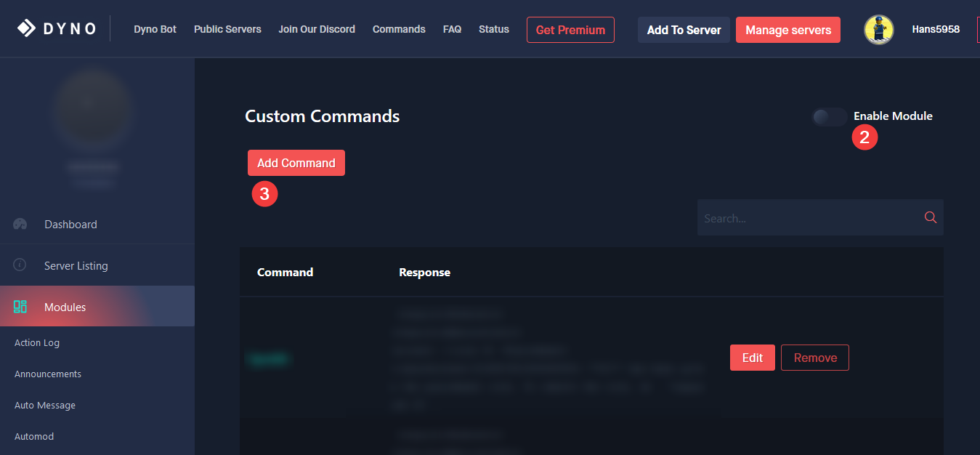The height and width of the screenshot is (455, 980).
Task: Click the Get Premium button
Action: pos(570,30)
